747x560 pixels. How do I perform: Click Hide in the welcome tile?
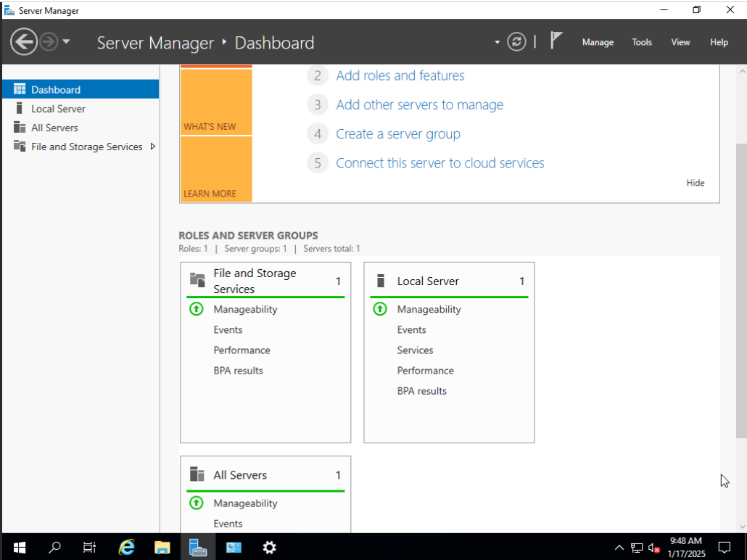[695, 183]
